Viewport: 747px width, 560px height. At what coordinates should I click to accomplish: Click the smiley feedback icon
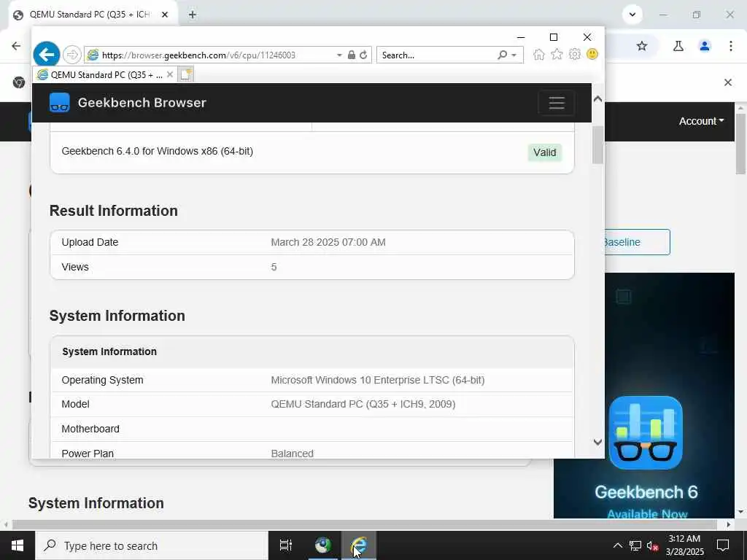[592, 54]
